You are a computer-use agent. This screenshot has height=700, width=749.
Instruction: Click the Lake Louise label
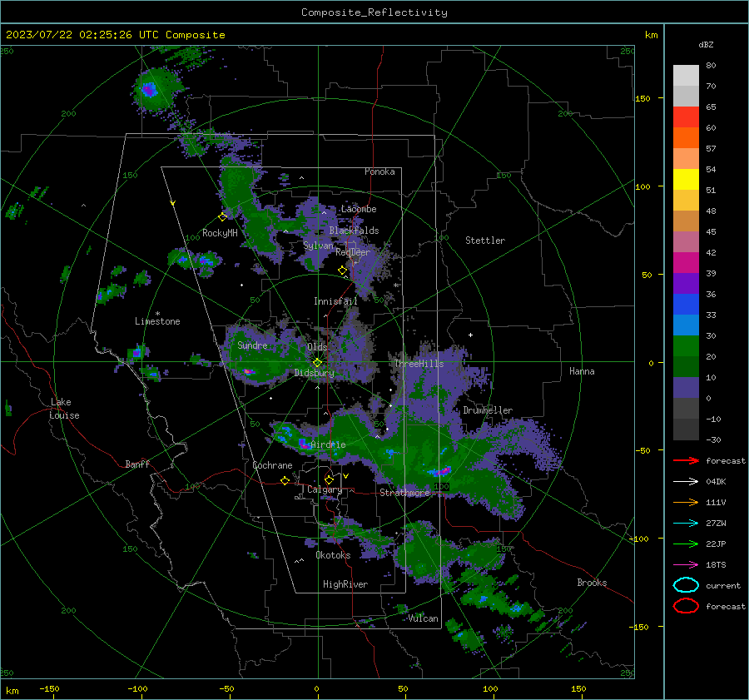coord(64,409)
